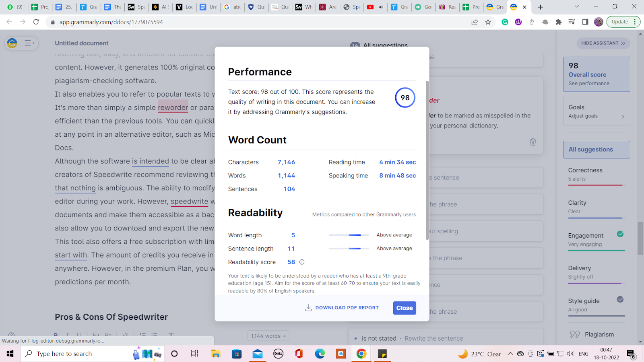Screen dimensions: 644x362
Task: Open the menu beside the Grammarly logo
Action: click(x=28, y=43)
